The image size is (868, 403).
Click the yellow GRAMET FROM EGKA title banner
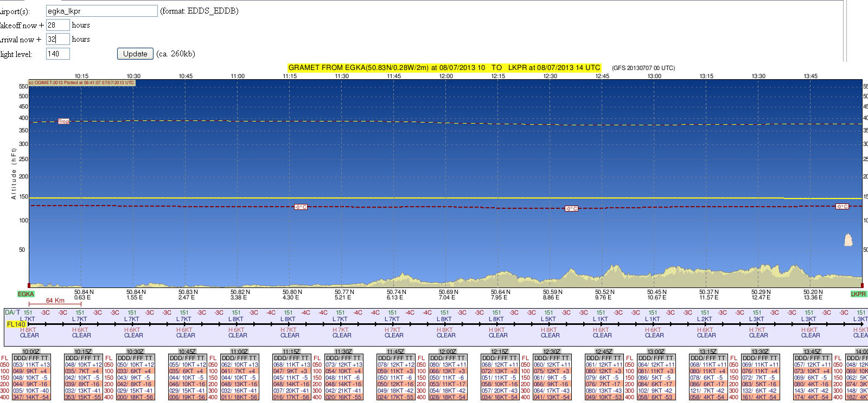click(x=444, y=68)
